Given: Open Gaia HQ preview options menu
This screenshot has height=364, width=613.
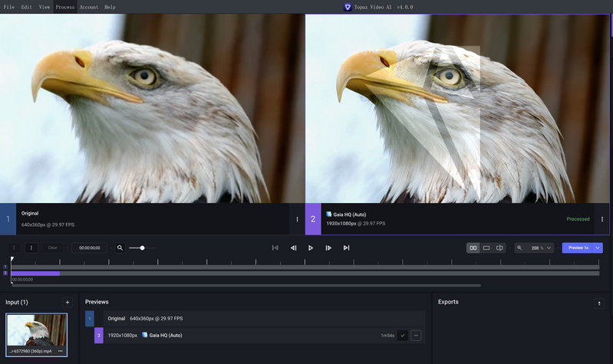Looking at the screenshot, I should click(x=416, y=335).
